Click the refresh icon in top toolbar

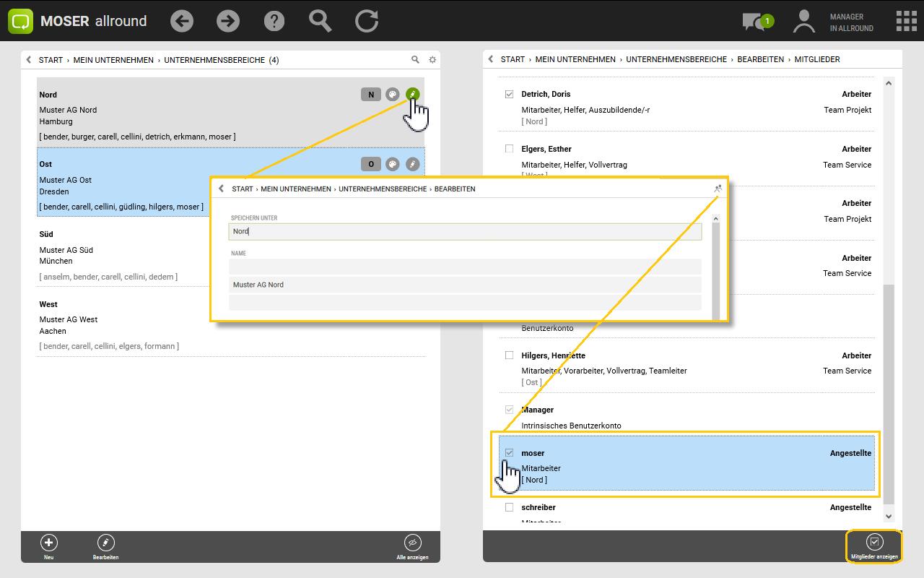367,21
